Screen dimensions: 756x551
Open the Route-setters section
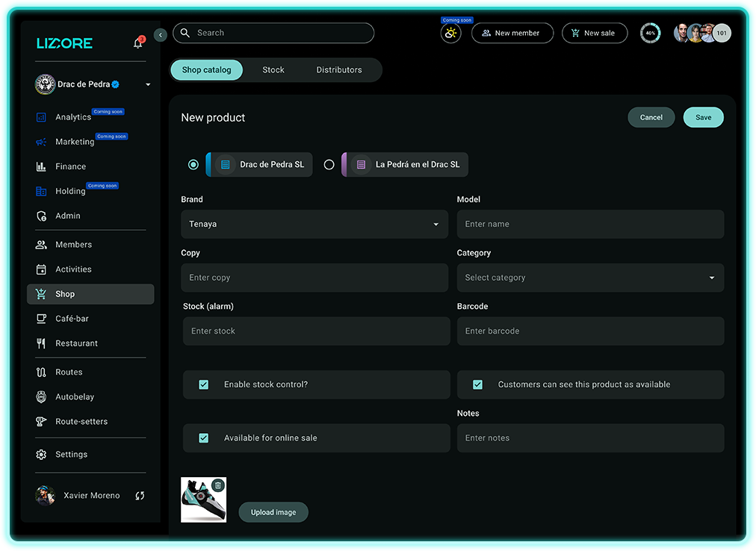81,422
